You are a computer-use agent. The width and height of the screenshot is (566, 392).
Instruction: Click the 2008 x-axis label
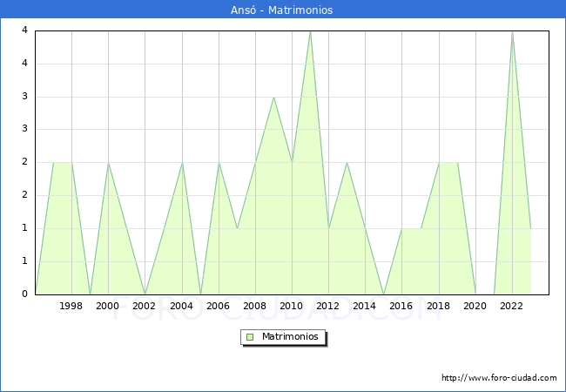(255, 306)
